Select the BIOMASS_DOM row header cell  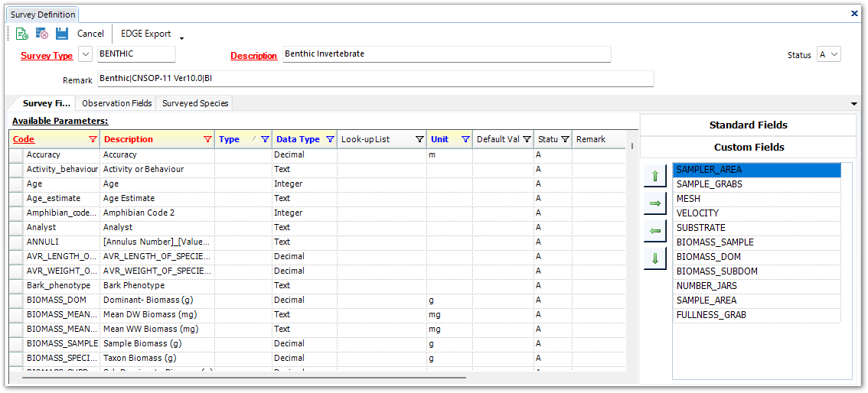point(16,300)
